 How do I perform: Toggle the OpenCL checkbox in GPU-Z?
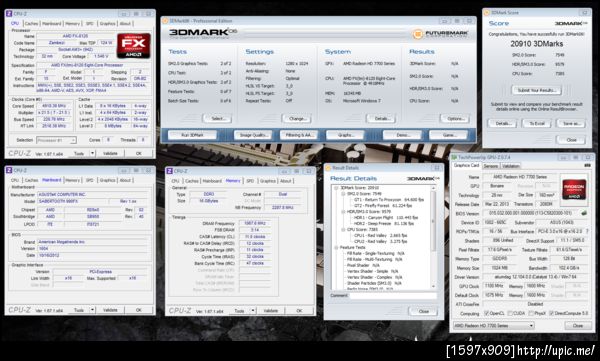point(487,313)
